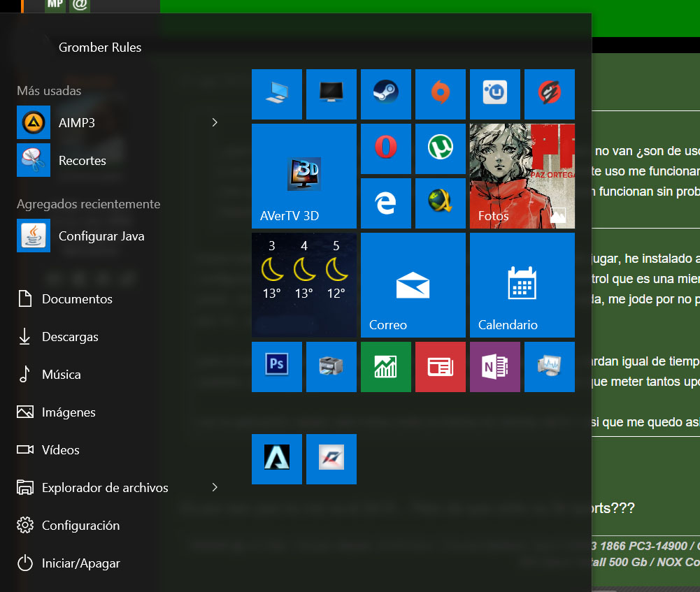Expand the AIMP3 jump list arrow
Viewport: 700px width, 592px height.
click(215, 123)
